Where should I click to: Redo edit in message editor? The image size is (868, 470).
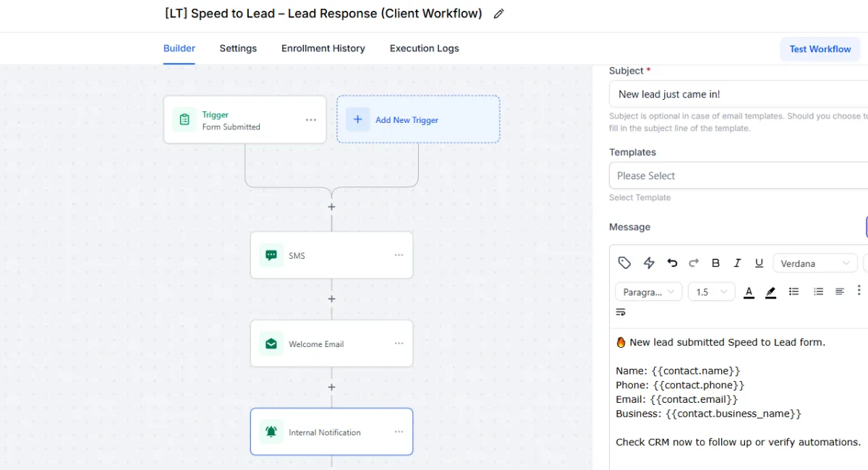tap(694, 263)
